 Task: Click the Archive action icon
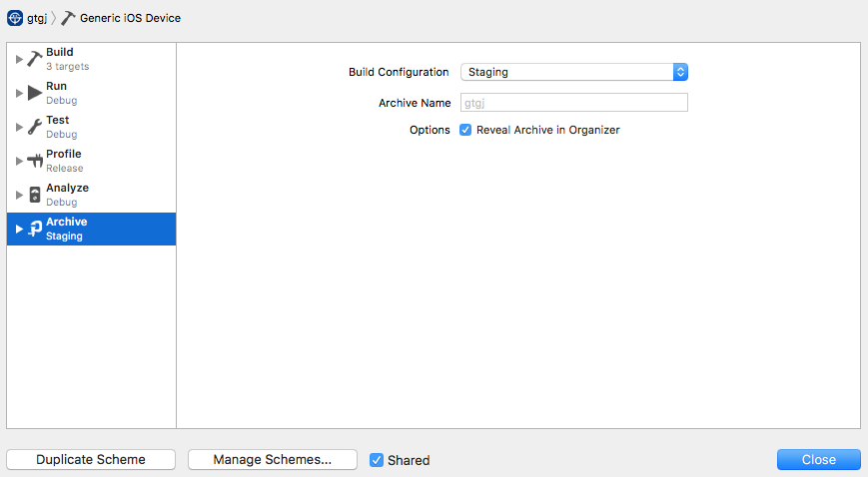click(x=35, y=229)
